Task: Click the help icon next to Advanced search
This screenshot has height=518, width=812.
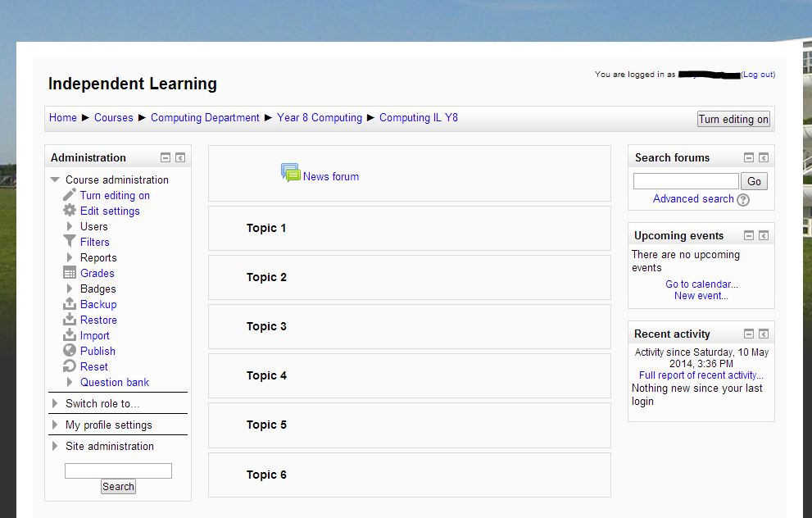Action: click(743, 199)
